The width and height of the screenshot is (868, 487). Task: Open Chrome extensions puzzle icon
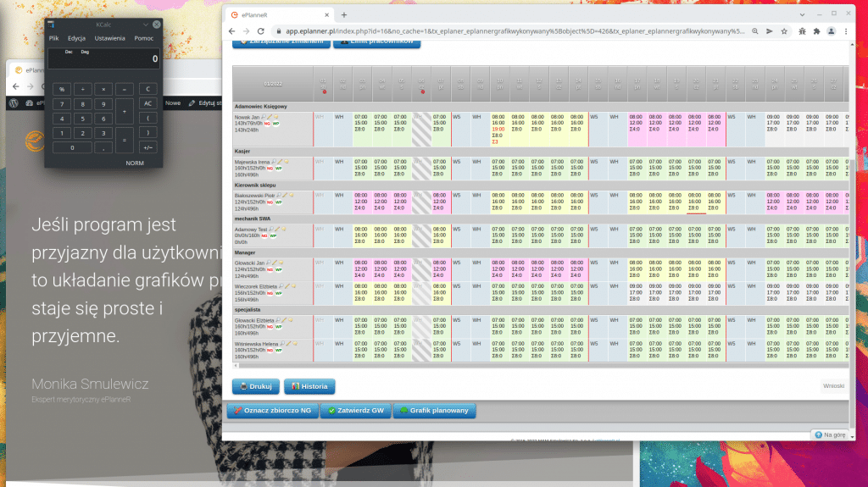click(816, 31)
